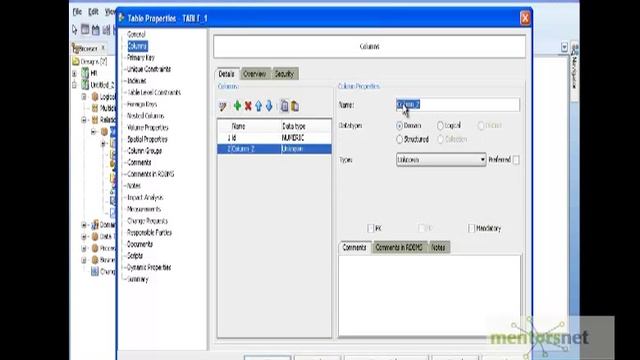Select Table Level Constraints tree item

(154, 93)
